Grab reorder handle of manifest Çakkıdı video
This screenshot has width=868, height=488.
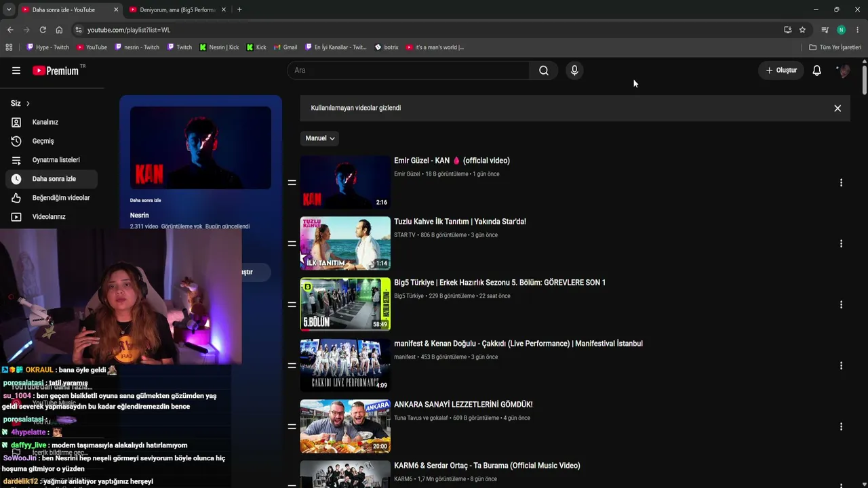[292, 365]
